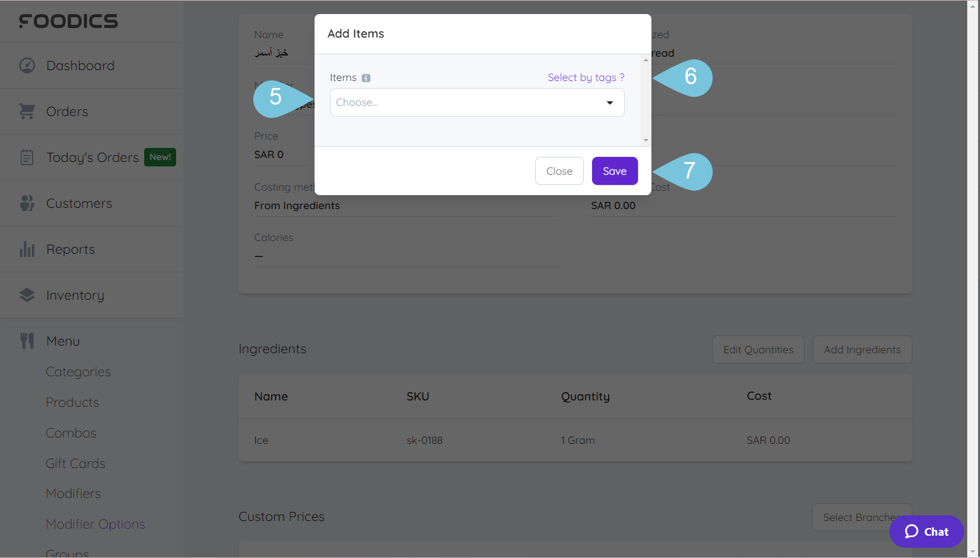Show the Items info tooltip icon
980x558 pixels.
(x=366, y=77)
